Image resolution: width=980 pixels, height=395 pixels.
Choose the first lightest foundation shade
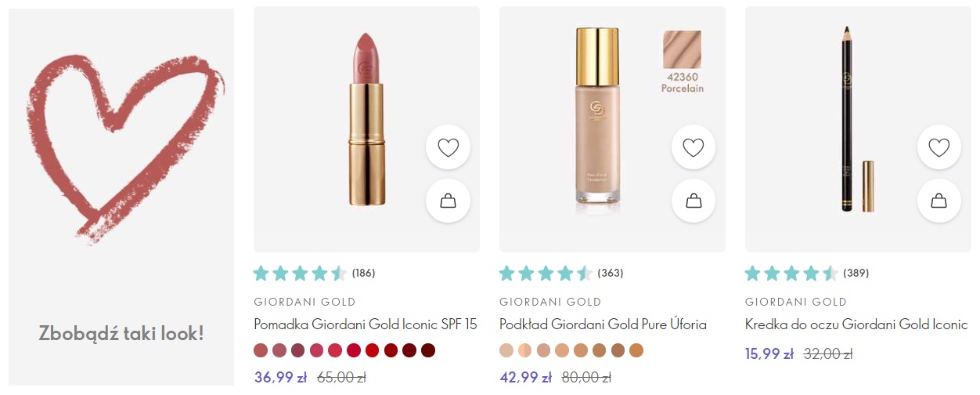[506, 350]
